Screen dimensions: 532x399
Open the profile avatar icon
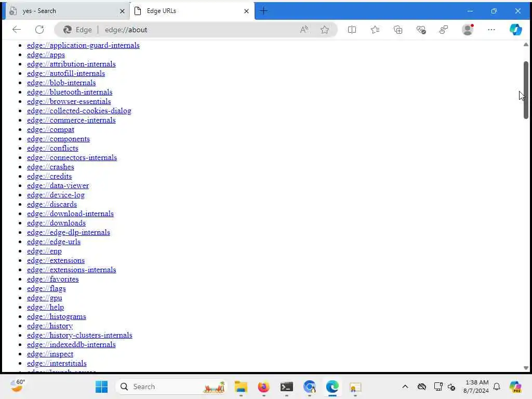coord(468,30)
